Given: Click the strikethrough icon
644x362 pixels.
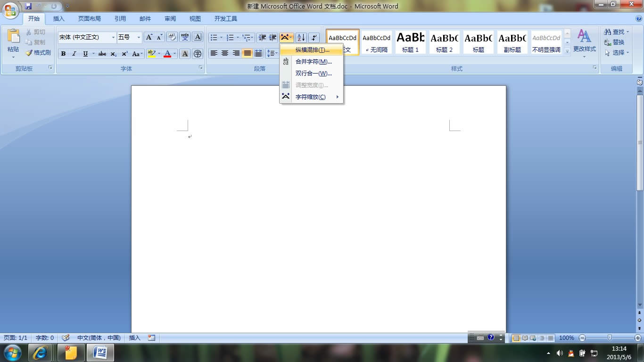Looking at the screenshot, I should pyautogui.click(x=102, y=53).
